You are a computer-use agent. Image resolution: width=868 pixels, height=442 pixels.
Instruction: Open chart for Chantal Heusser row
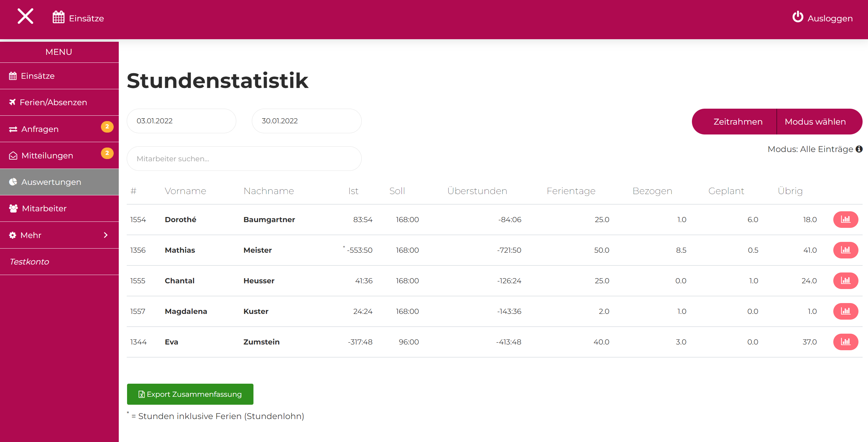click(x=845, y=280)
